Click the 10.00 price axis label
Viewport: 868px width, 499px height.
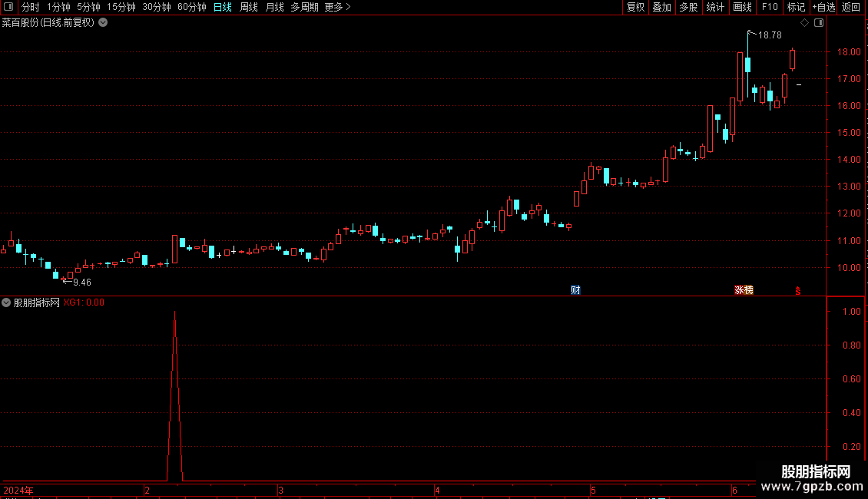[849, 268]
